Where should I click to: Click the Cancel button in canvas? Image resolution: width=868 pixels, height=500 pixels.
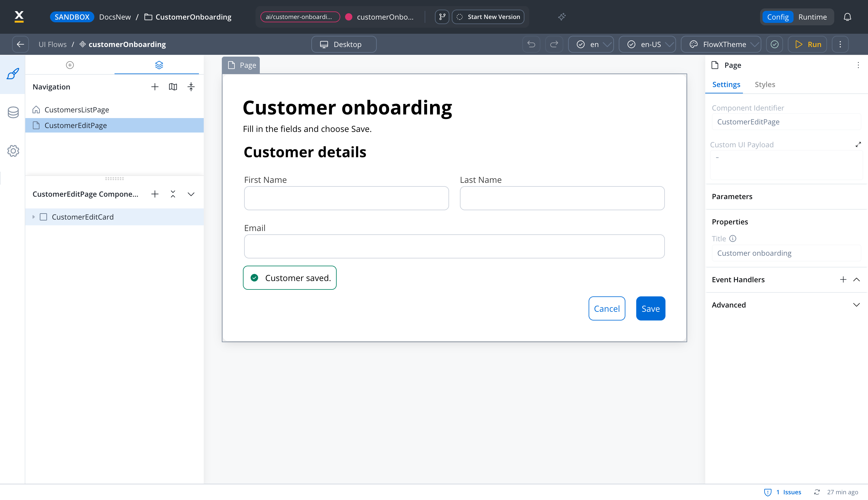tap(607, 308)
